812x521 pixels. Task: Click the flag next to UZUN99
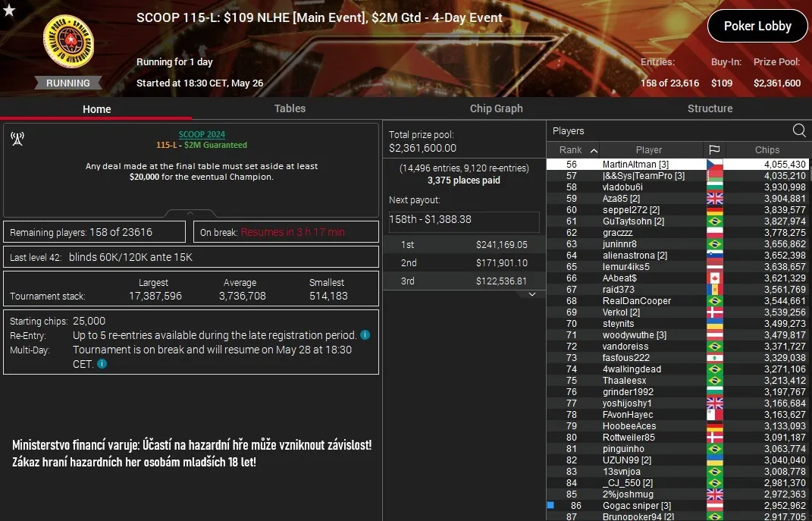pos(715,460)
